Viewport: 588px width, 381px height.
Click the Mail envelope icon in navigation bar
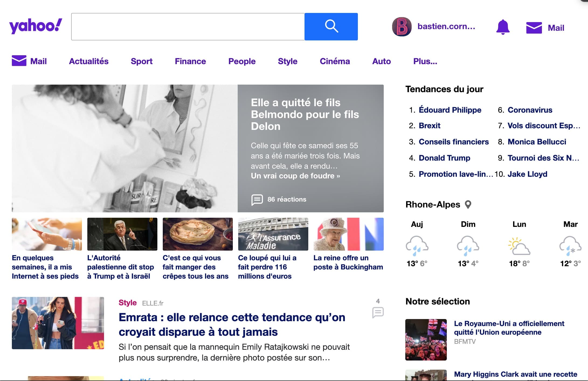(19, 61)
